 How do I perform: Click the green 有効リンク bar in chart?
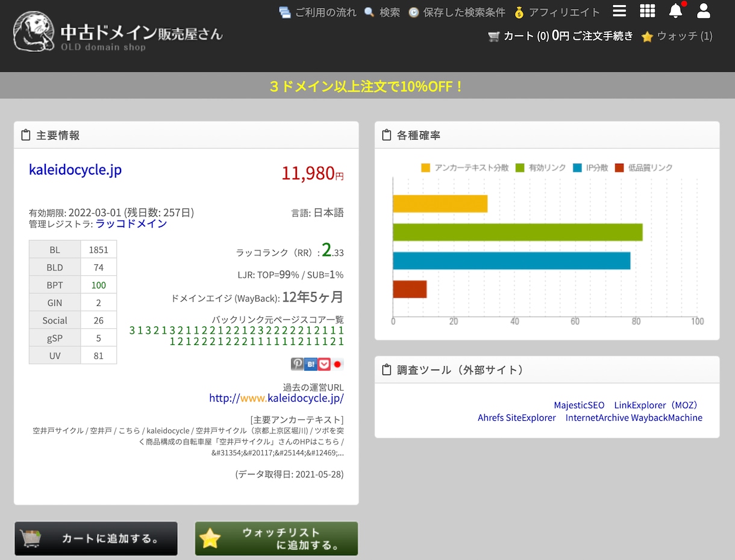point(518,232)
